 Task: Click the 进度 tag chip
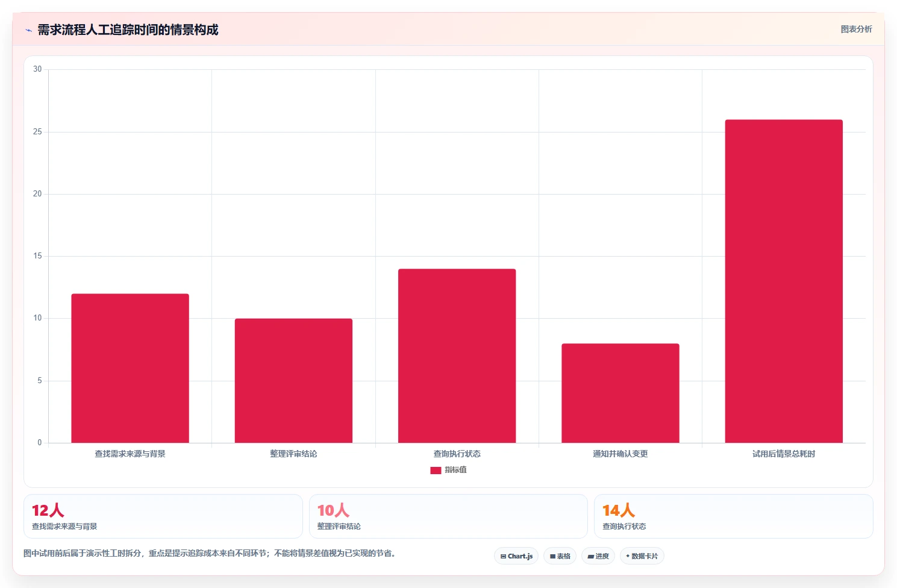[x=598, y=556]
